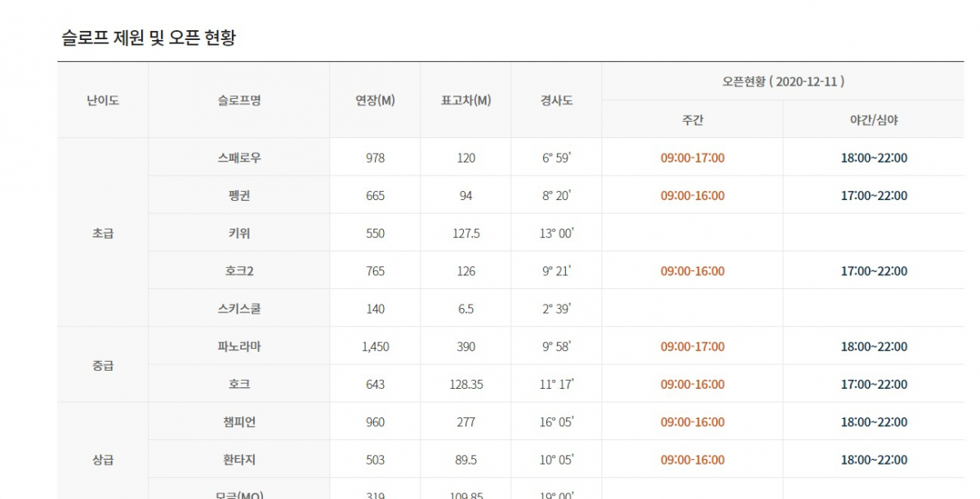Click the 표고차(M) column header
Image resolution: width=980 pixels, height=499 pixels.
point(465,100)
